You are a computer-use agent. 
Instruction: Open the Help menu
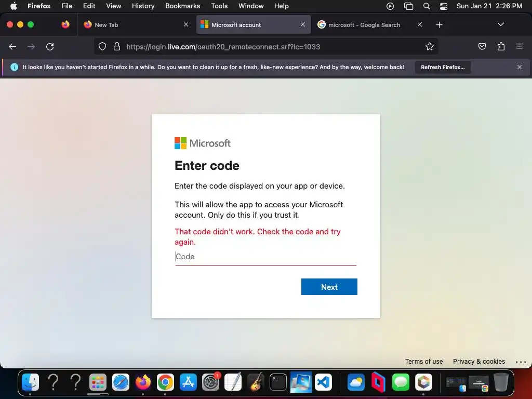pyautogui.click(x=281, y=6)
